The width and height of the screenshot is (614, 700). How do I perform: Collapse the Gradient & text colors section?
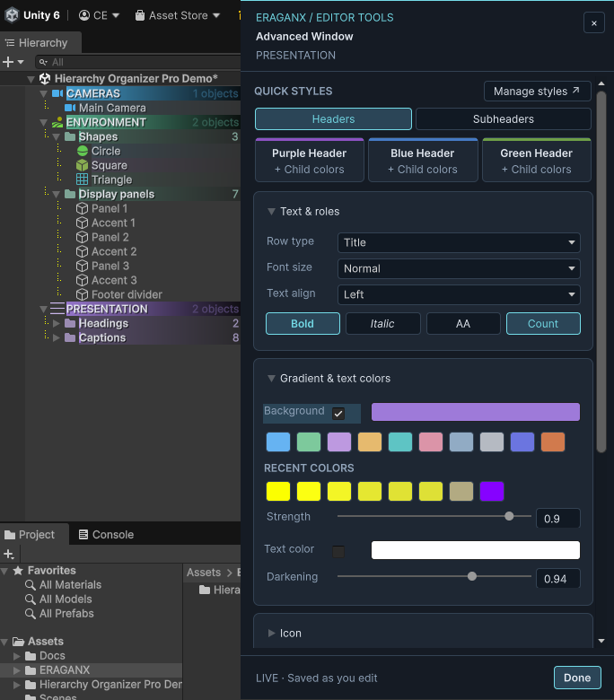tap(271, 378)
